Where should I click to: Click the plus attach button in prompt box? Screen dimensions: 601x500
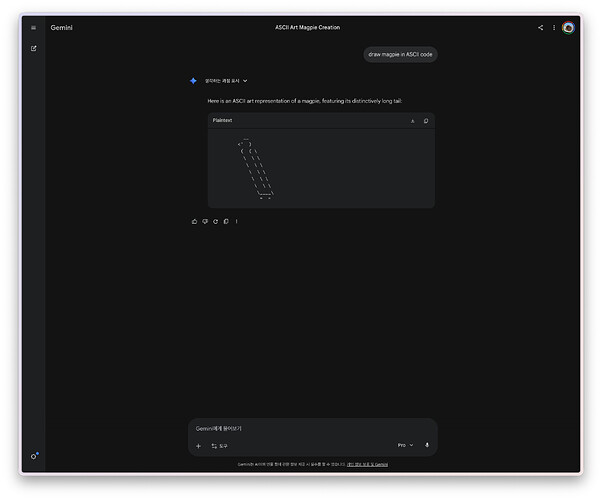pos(199,446)
